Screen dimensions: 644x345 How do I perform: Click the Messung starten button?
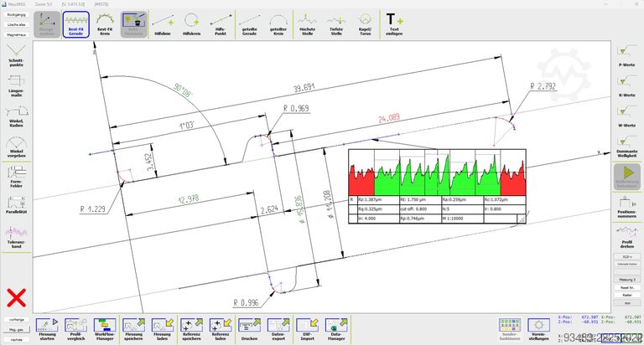(47, 329)
